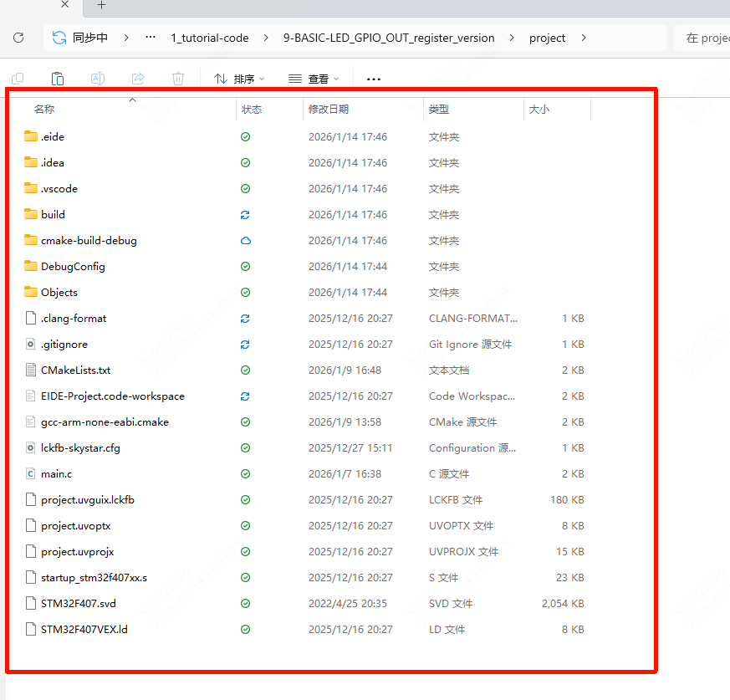This screenshot has height=700, width=730.
Task: Open the main.c source file
Action: click(x=56, y=474)
